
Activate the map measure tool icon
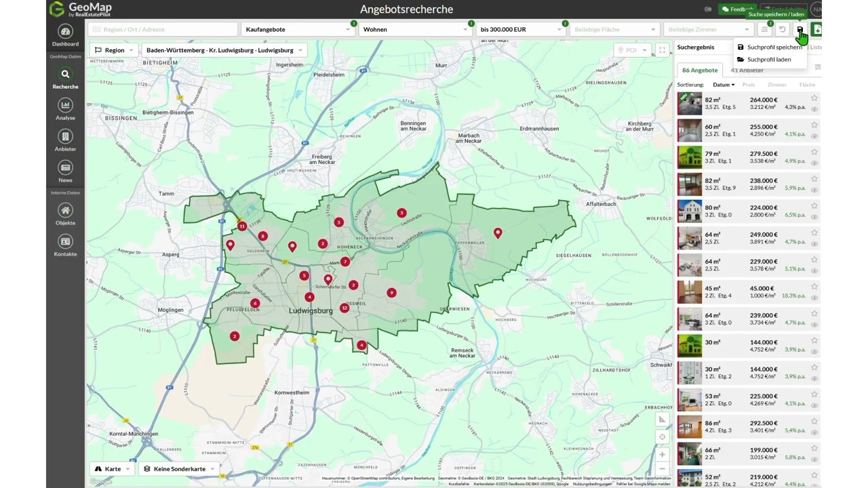pos(663,420)
